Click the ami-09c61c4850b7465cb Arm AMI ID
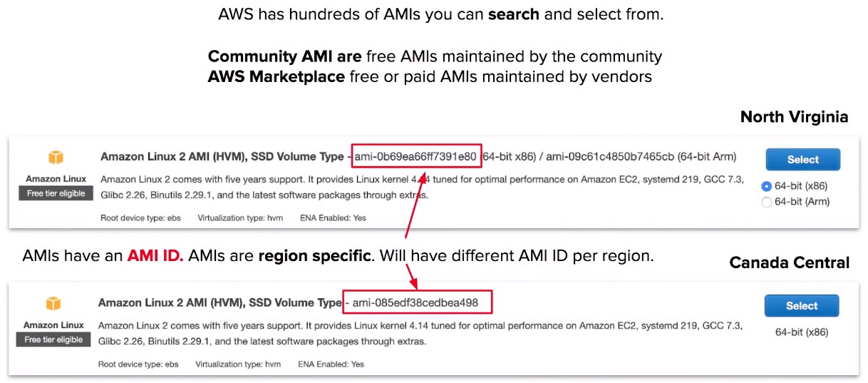The height and width of the screenshot is (383, 868). click(x=609, y=156)
